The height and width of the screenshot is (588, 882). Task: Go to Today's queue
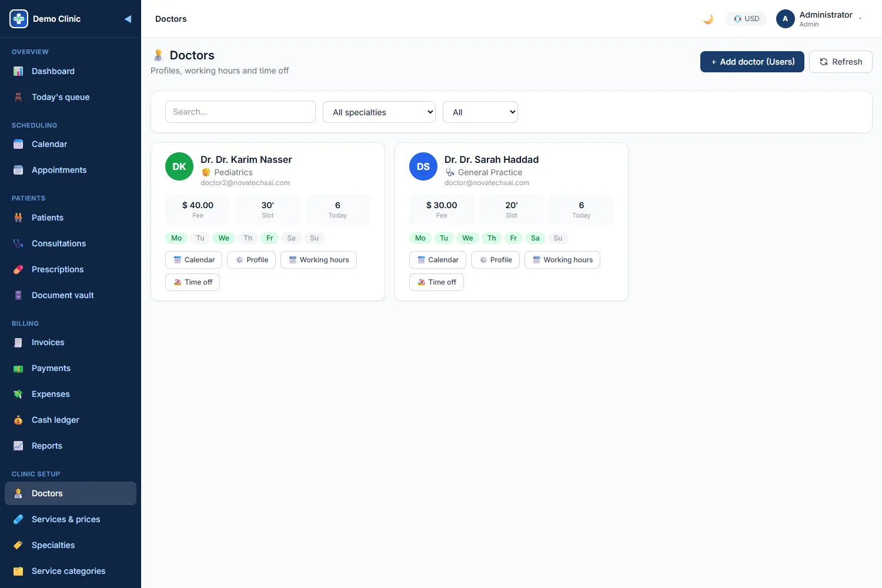[x=71, y=97]
